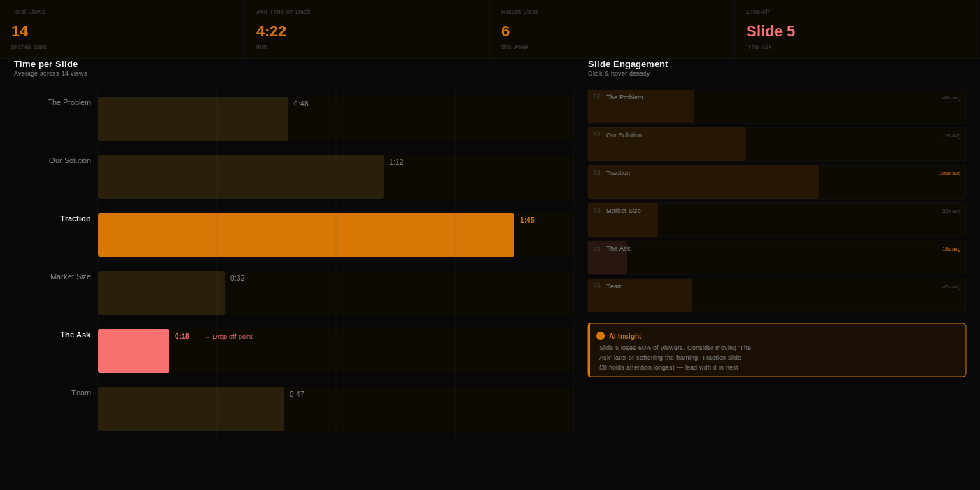Select The Problem engagement row
The height and width of the screenshot is (490, 980).
tap(777, 106)
